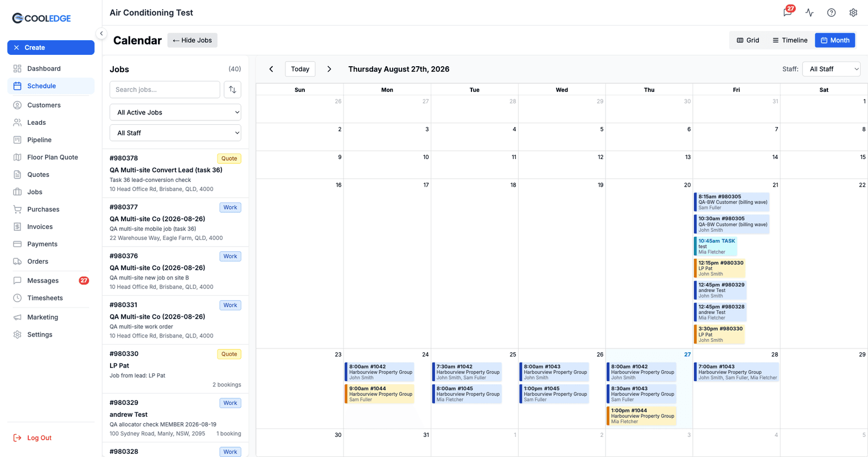Focus the Search jobs field
The image size is (868, 457).
coord(165,90)
